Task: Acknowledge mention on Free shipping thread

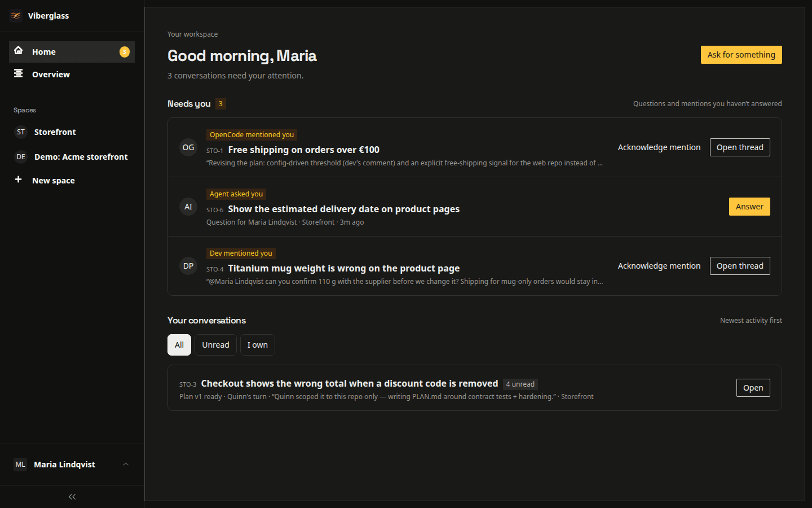Action: [659, 147]
